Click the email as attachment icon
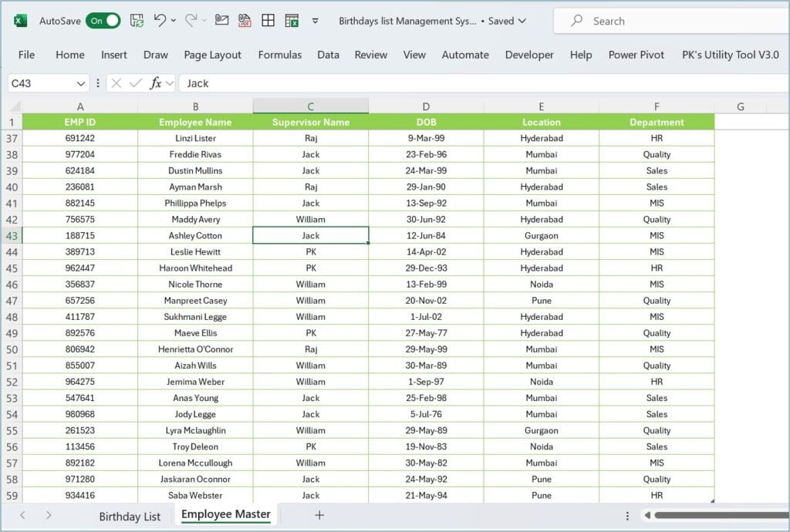The image size is (790, 532). tap(223, 21)
